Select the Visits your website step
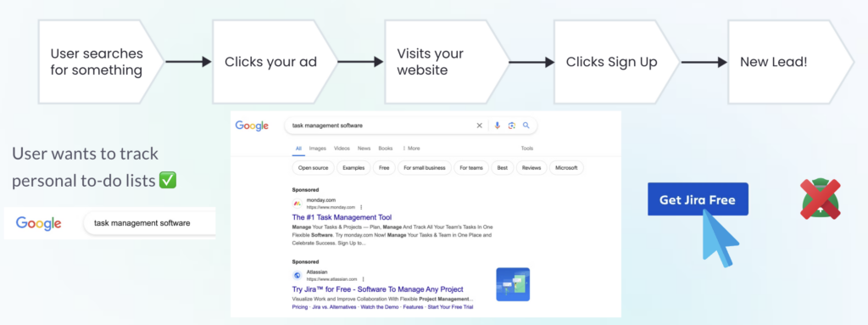The height and width of the screenshot is (325, 868). 447,62
